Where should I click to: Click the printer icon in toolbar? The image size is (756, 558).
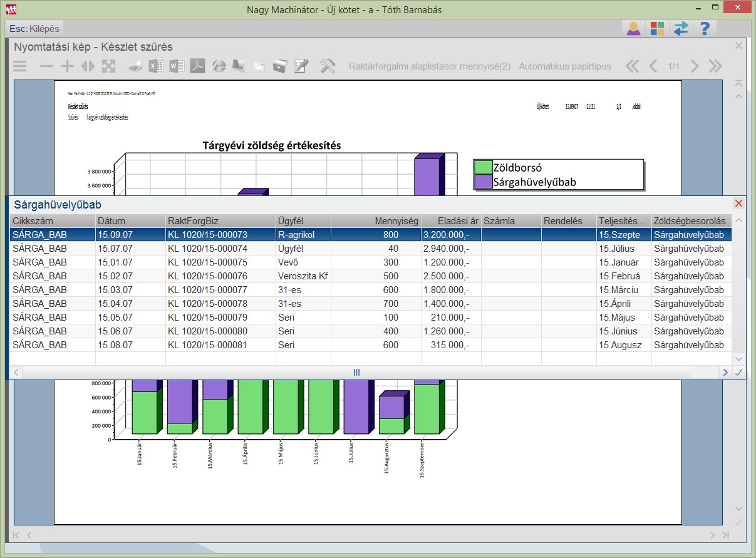pos(136,66)
